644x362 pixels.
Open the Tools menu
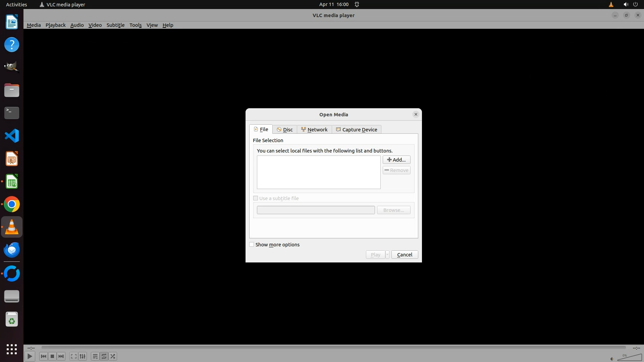coord(136,25)
